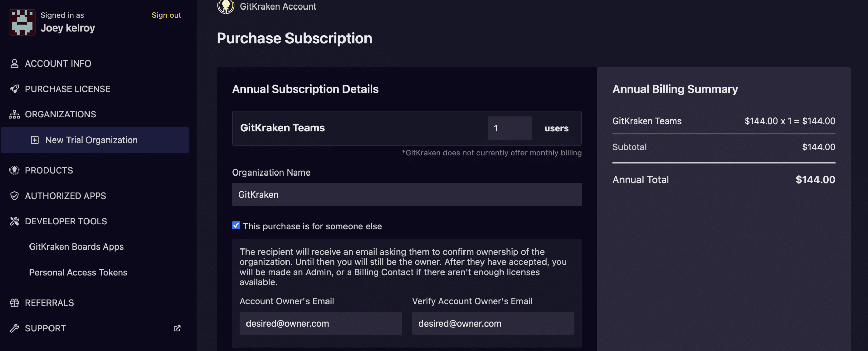Select the Products kraken icon

click(x=14, y=170)
